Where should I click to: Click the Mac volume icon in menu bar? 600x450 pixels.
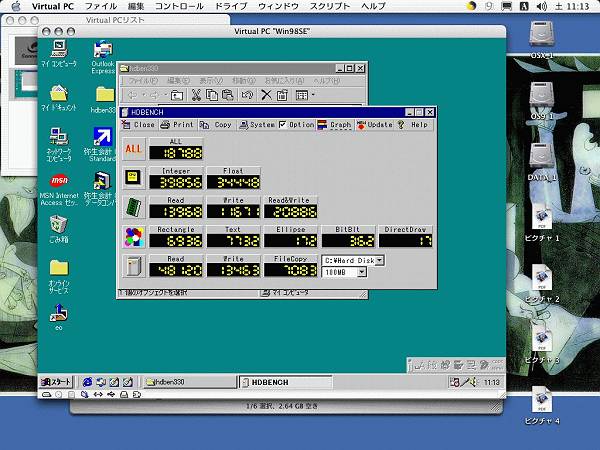pyautogui.click(x=541, y=6)
